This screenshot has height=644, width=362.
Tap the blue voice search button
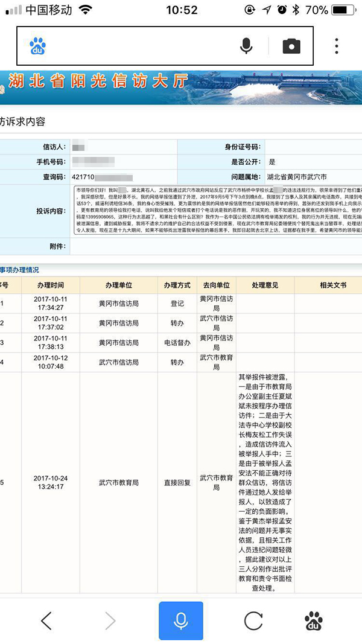click(181, 620)
